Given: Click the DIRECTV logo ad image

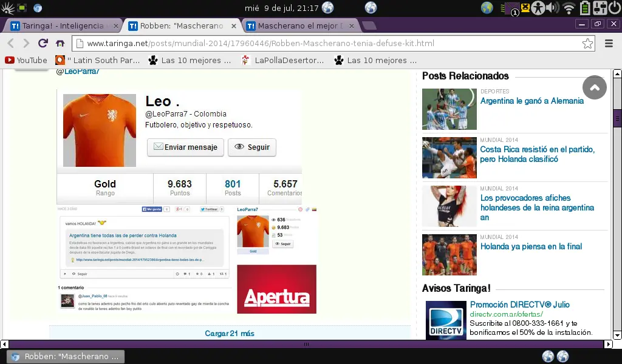Looking at the screenshot, I should pyautogui.click(x=446, y=320).
